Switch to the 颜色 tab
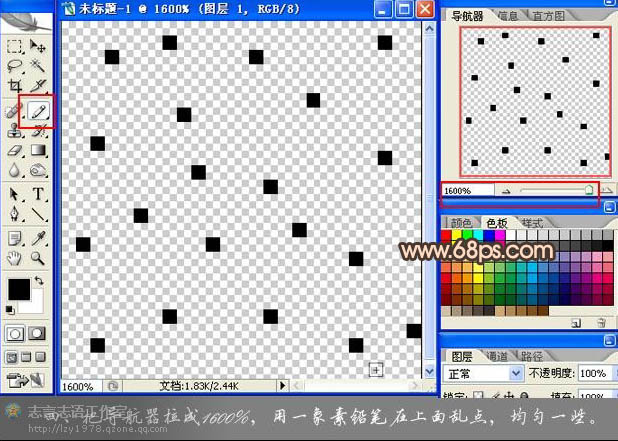Viewport: 618px width, 441px height. click(461, 223)
